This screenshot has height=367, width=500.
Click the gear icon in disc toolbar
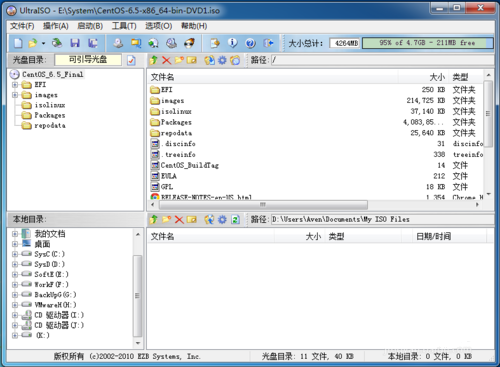point(222,60)
